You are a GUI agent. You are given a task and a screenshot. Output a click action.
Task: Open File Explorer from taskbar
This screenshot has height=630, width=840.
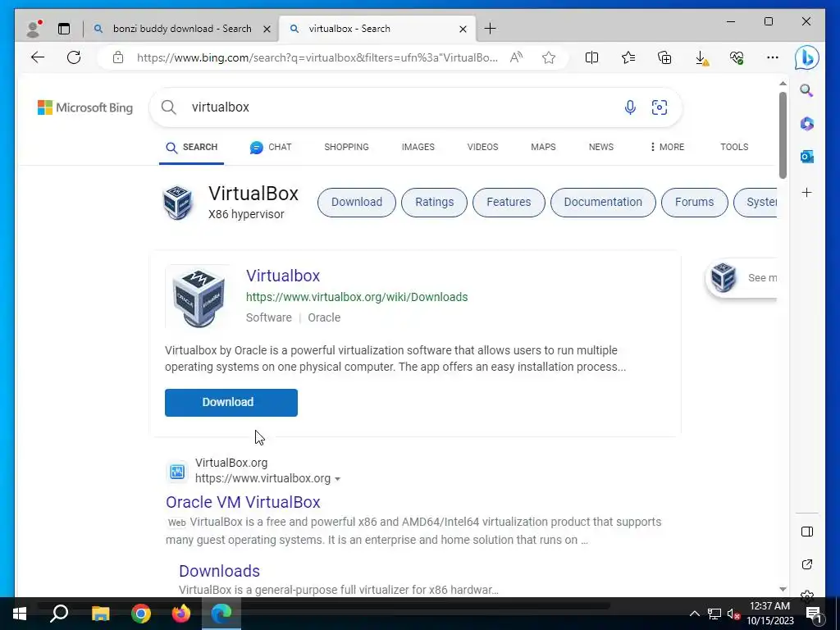coord(100,614)
